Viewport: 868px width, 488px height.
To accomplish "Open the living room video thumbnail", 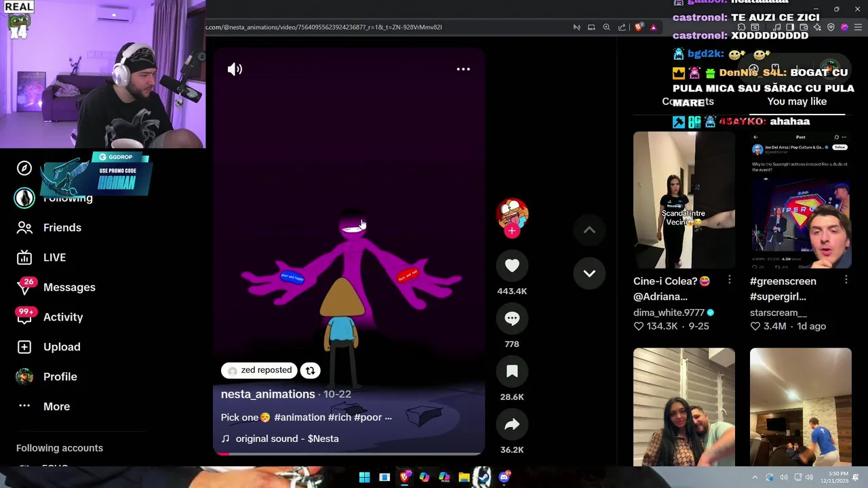I will (x=801, y=407).
